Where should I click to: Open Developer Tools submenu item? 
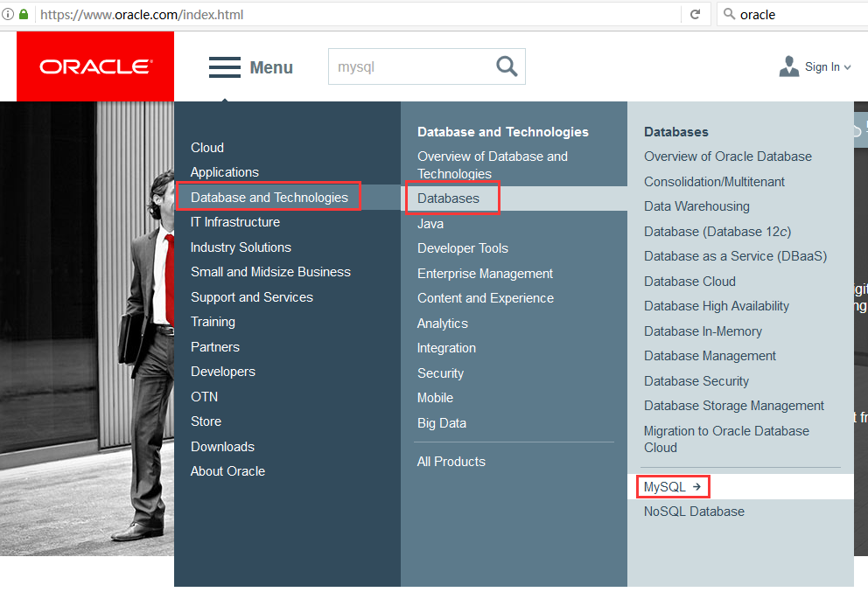point(463,248)
